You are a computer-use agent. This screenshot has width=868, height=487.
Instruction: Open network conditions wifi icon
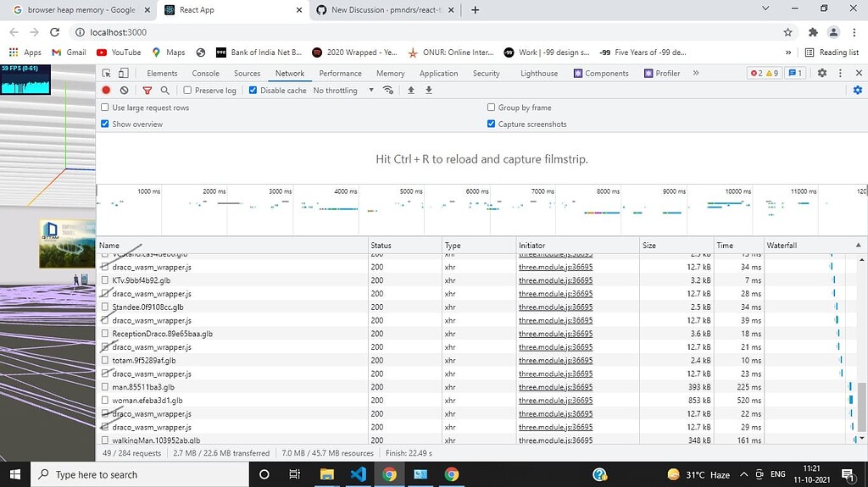[x=388, y=91]
